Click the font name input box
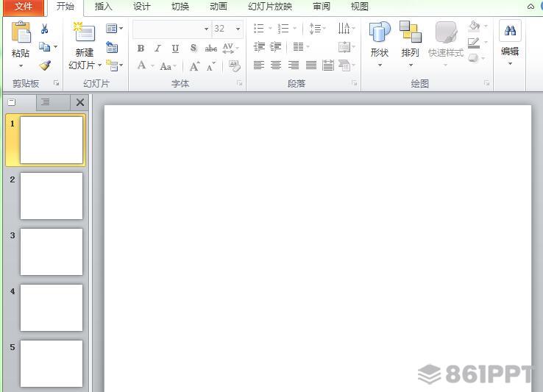Screen dimensions: 543x392 (x=168, y=29)
